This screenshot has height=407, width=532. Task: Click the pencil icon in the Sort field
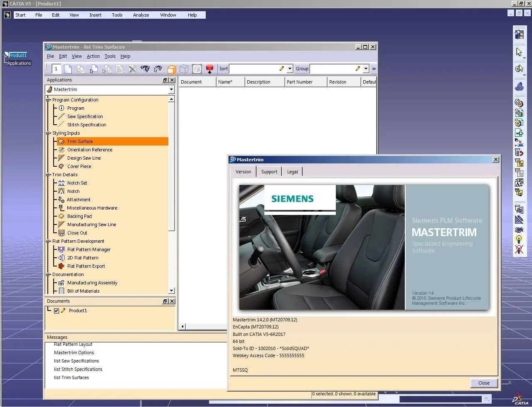[282, 69]
